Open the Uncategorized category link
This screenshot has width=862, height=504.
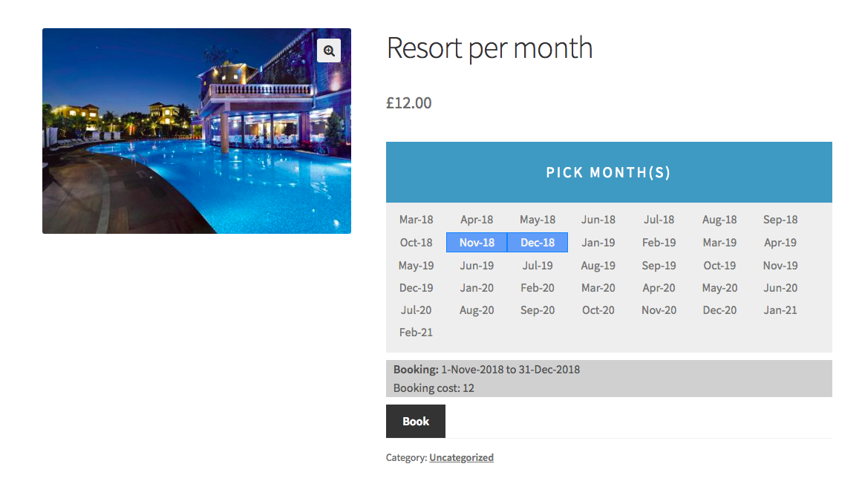(461, 457)
